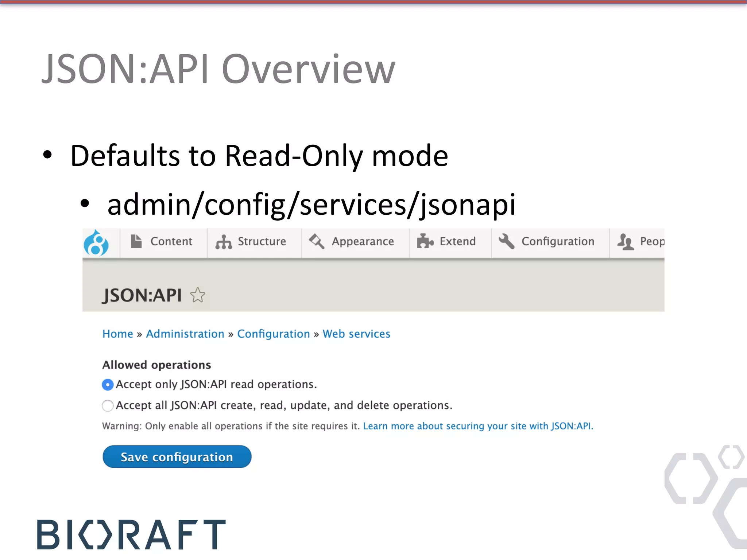Click the Structure hierarchy icon

coord(224,242)
